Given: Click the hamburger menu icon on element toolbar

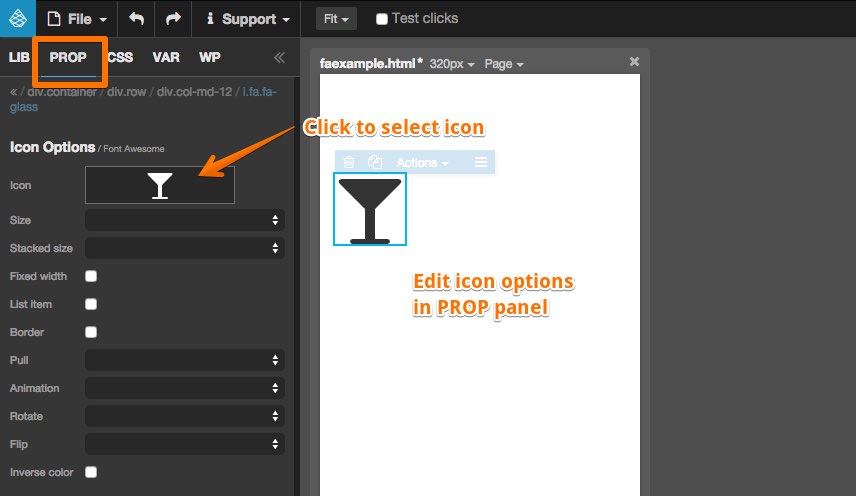Looking at the screenshot, I should pyautogui.click(x=481, y=162).
